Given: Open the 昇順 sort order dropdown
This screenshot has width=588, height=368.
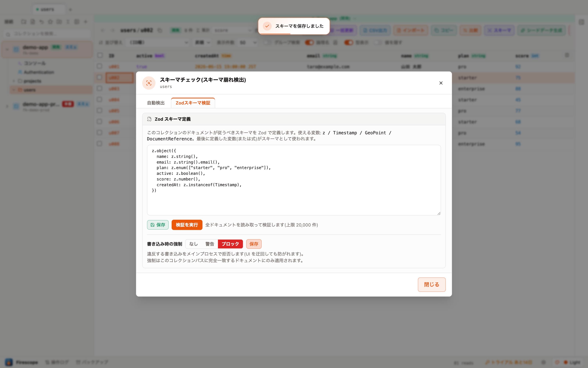Looking at the screenshot, I should [x=202, y=43].
